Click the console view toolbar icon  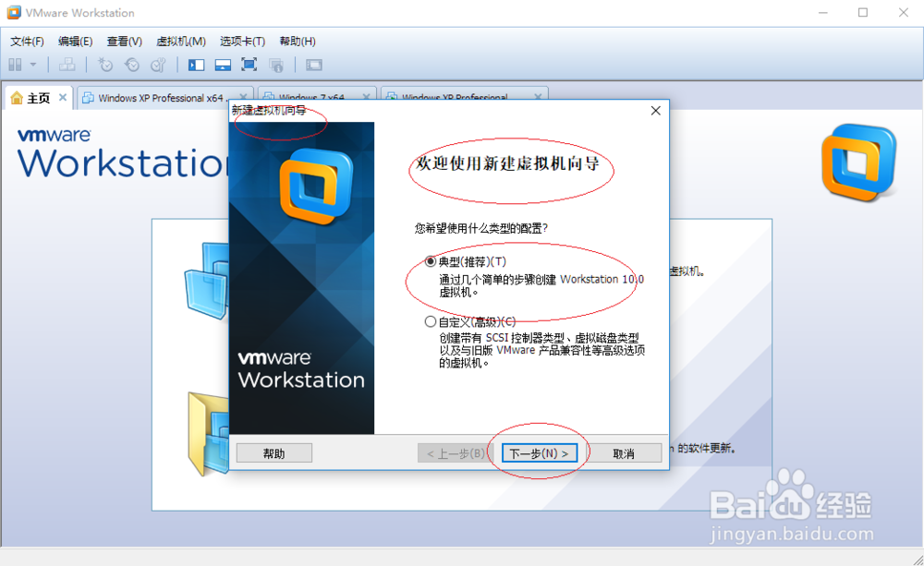[314, 65]
